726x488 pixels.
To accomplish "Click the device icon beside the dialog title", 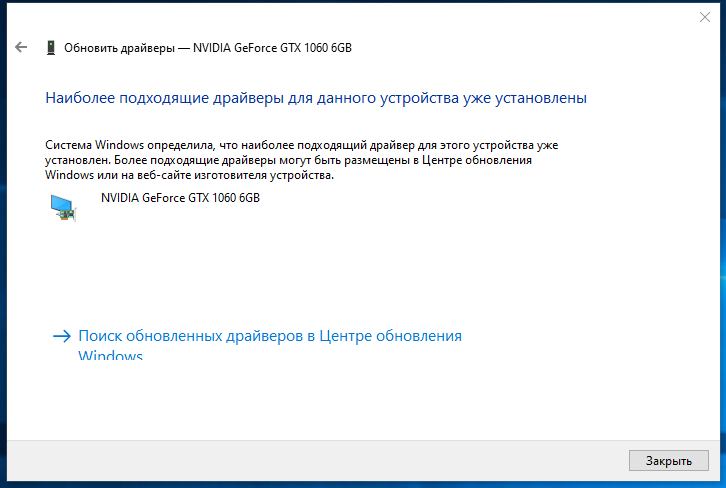I will coord(51,48).
